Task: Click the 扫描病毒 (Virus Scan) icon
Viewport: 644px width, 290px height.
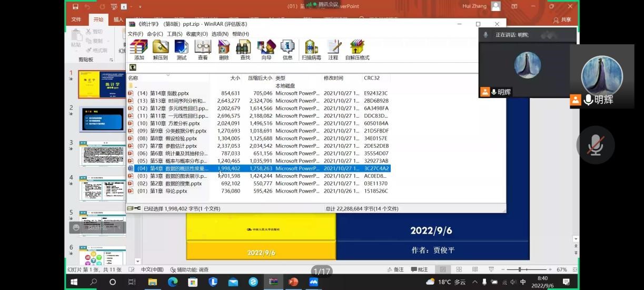Action: 311,50
